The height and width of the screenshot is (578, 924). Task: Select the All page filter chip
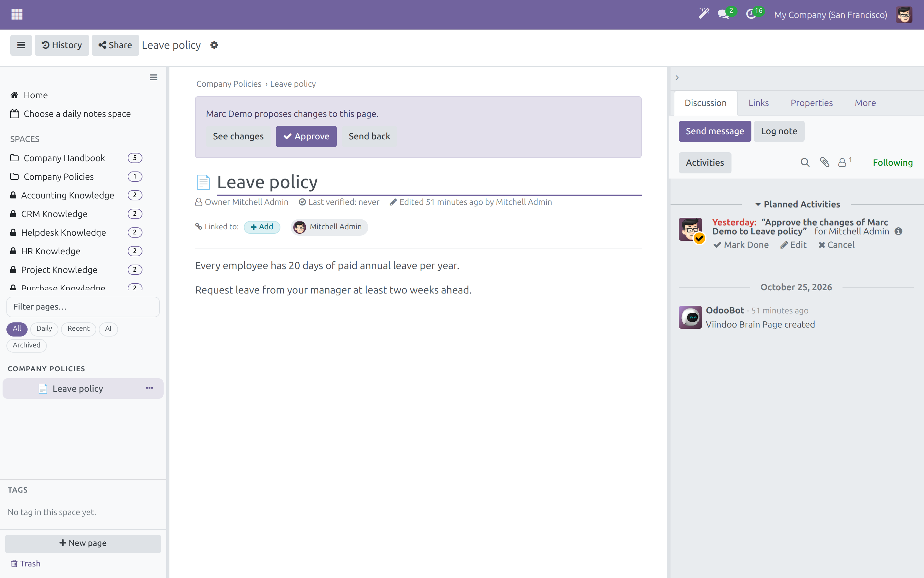point(17,328)
